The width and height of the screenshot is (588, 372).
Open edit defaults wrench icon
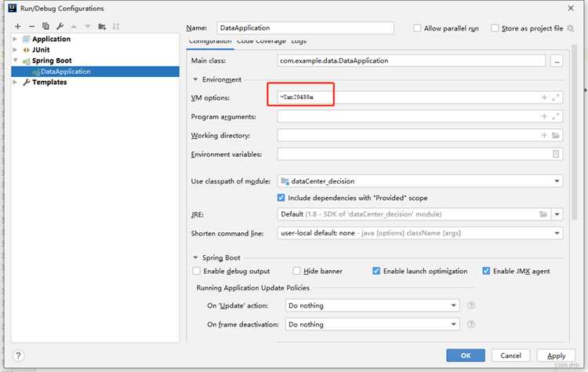click(x=60, y=26)
